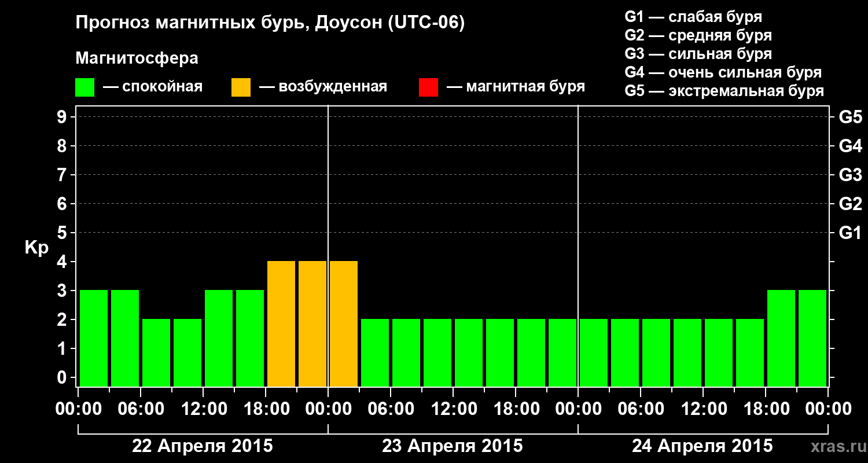Click the 24 April 00:00–03:00 green bar

tap(594, 352)
